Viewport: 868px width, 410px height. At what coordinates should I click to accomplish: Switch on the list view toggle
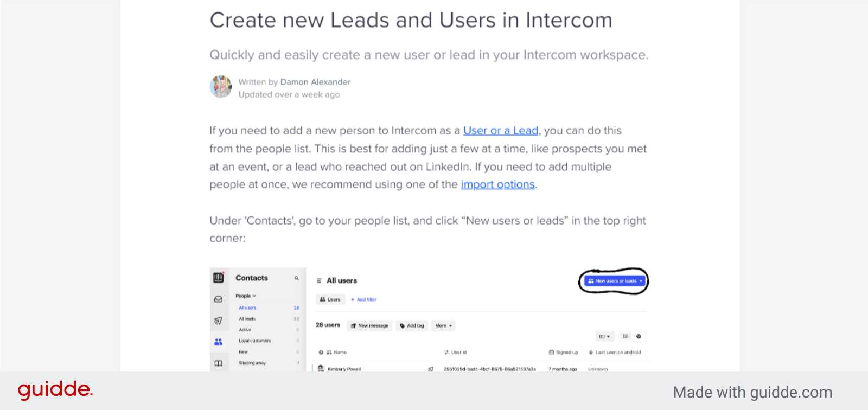point(626,336)
